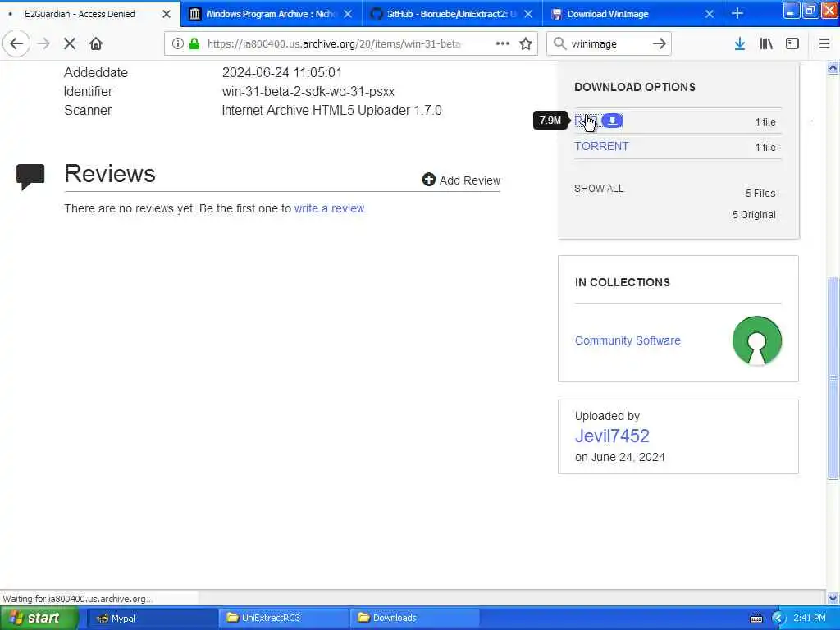The width and height of the screenshot is (840, 630).
Task: Click the keyboard tray icon
Action: pyautogui.click(x=756, y=619)
